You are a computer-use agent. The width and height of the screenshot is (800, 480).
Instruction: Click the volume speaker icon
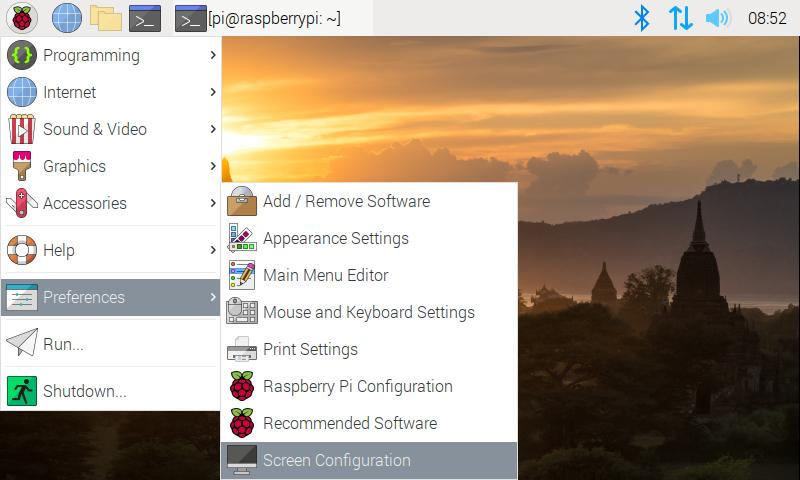coord(717,18)
